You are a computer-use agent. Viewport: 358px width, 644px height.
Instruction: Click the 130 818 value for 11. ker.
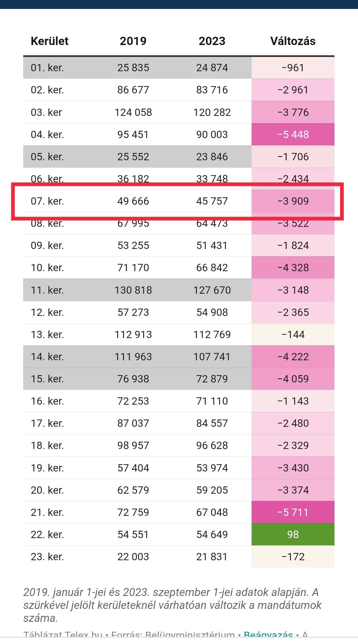pyautogui.click(x=133, y=290)
